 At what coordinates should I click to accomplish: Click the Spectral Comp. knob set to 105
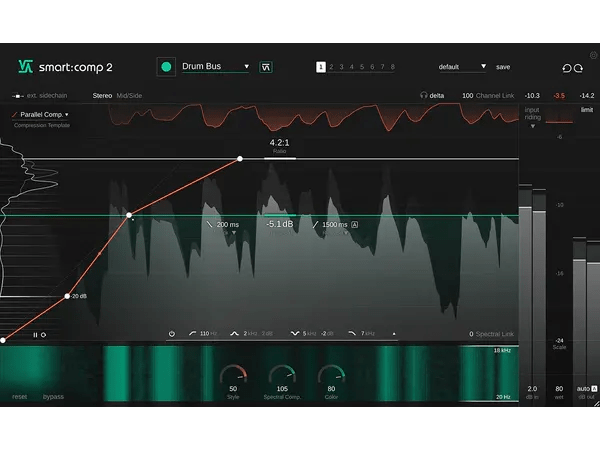pyautogui.click(x=282, y=375)
